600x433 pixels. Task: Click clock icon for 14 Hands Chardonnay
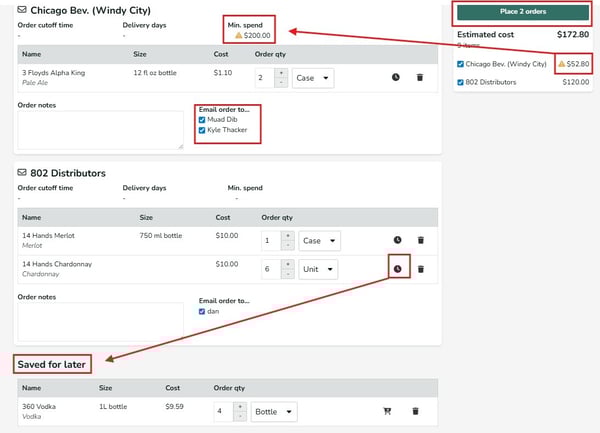[x=397, y=268]
